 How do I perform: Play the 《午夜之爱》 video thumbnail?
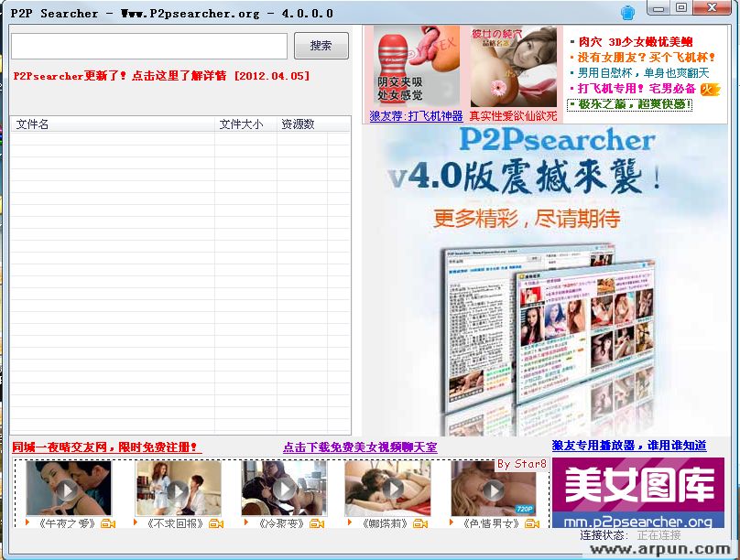[x=69, y=490]
